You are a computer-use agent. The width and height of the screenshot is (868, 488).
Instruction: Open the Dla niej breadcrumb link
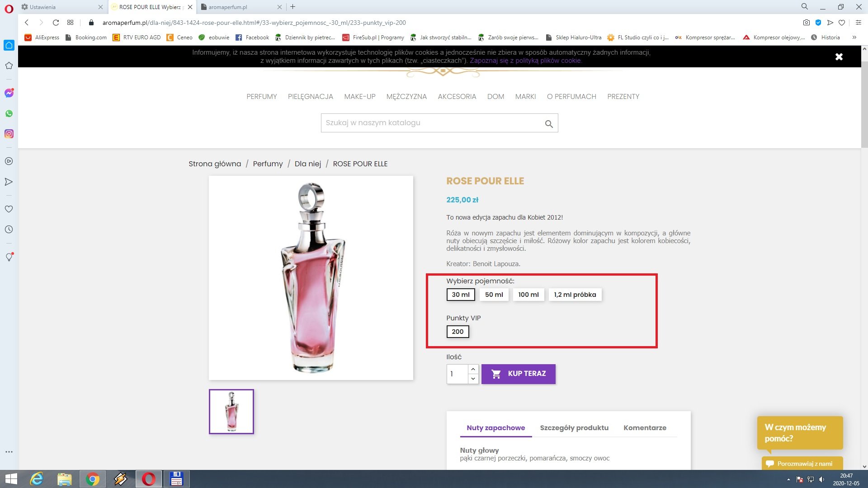[307, 164]
